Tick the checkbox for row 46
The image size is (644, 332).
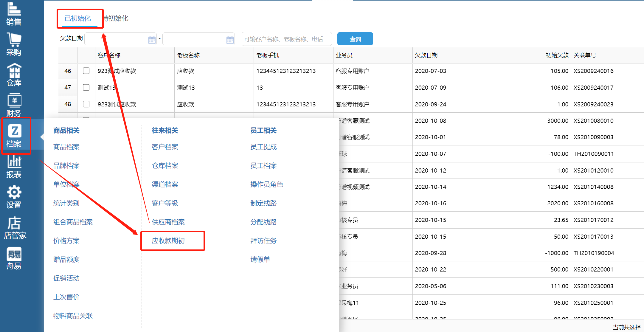[x=86, y=71]
